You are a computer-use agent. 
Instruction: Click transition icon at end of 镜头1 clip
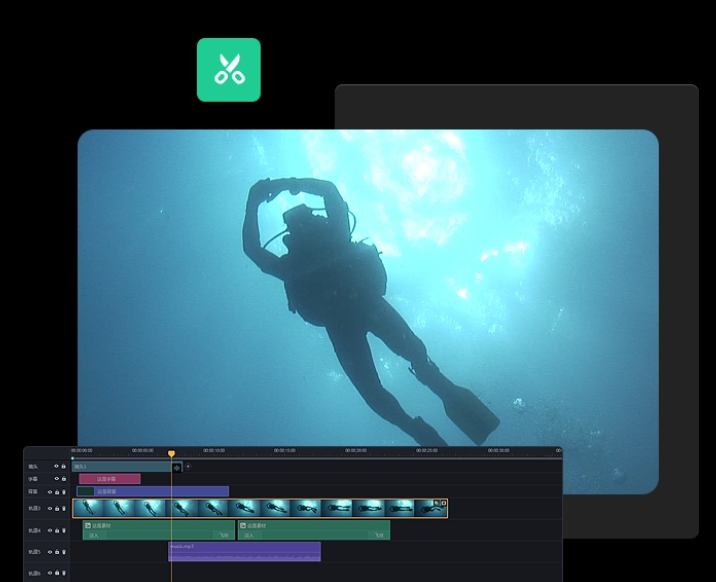[x=177, y=467]
